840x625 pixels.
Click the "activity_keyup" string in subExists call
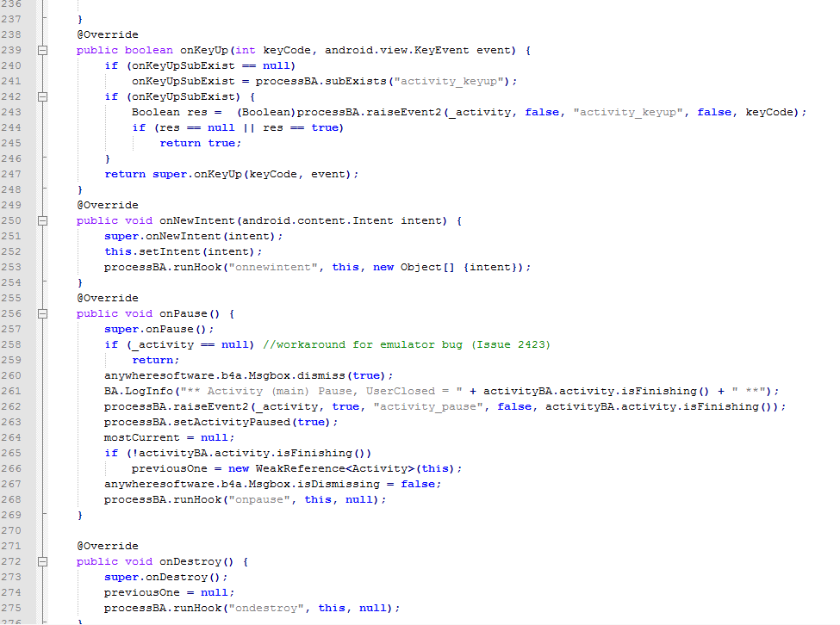point(449,81)
